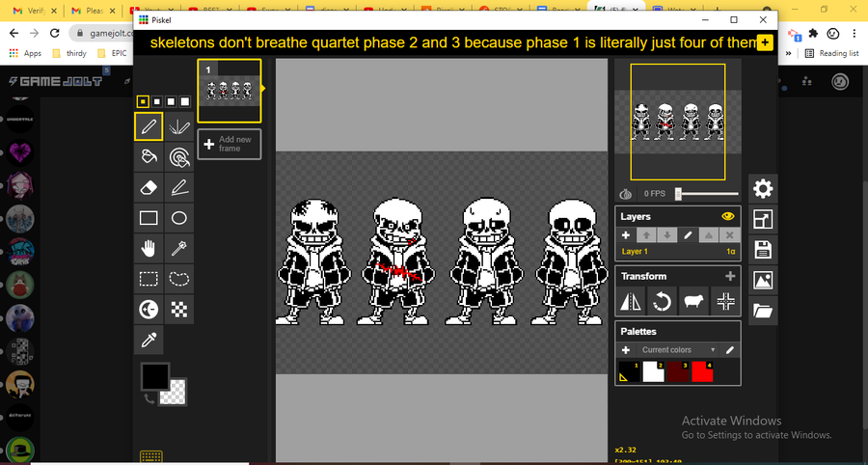This screenshot has width=868, height=465.
Task: Select the Stroke line tool
Action: [178, 188]
